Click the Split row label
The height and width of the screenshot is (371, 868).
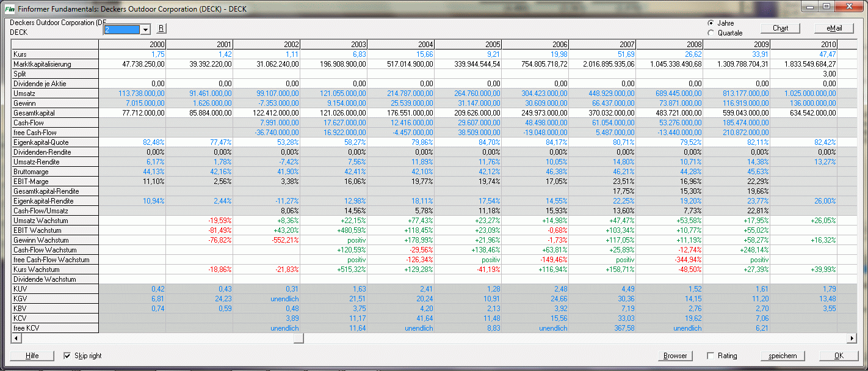tap(55, 74)
